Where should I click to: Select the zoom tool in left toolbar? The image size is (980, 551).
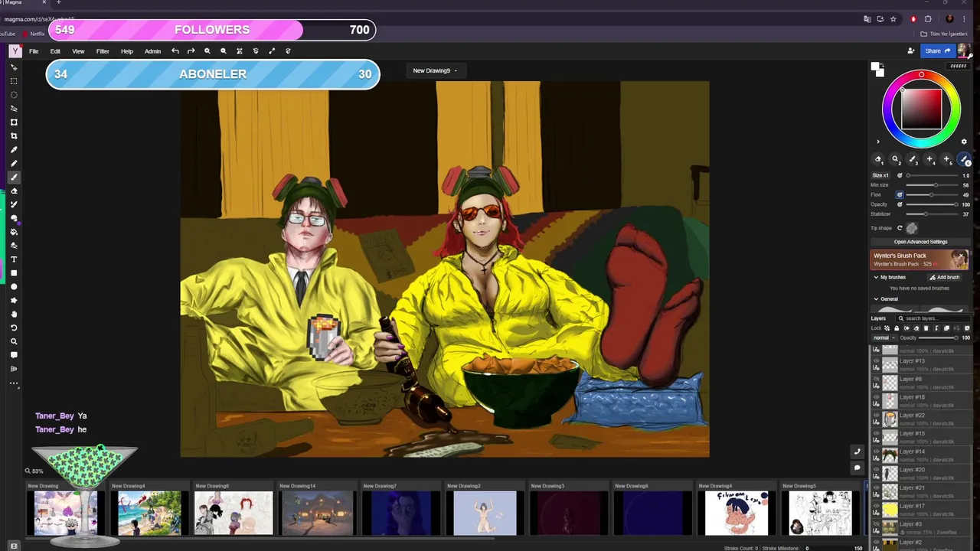tap(14, 342)
